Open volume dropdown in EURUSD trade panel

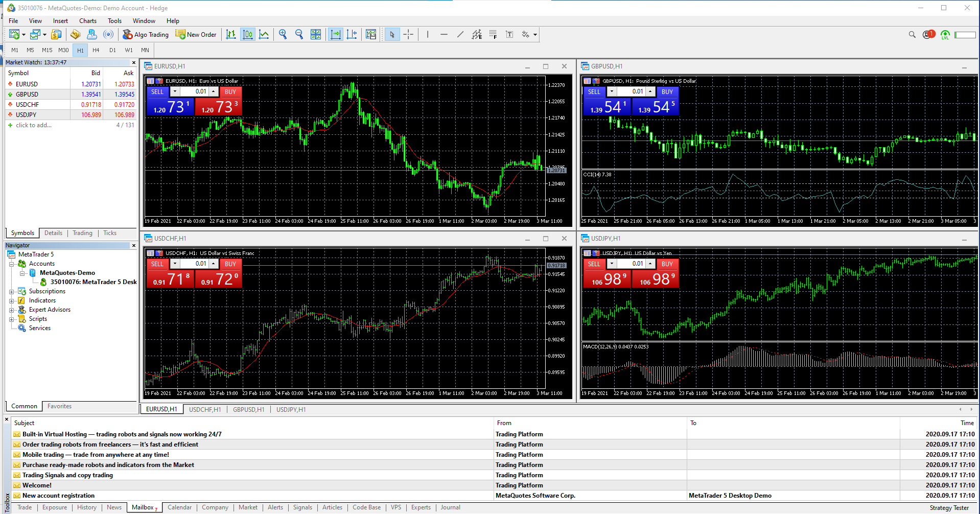pyautogui.click(x=175, y=91)
